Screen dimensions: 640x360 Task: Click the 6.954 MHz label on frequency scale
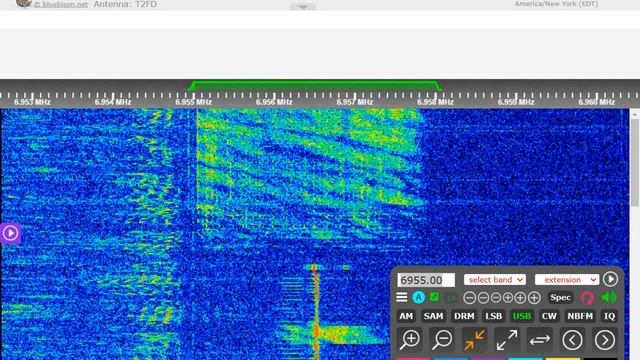tap(113, 102)
